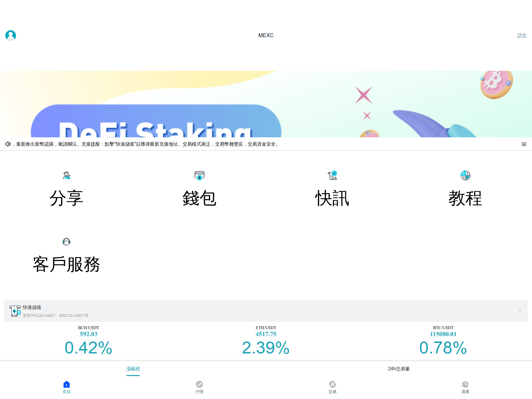The width and height of the screenshot is (532, 399).
Task: Open the 語言 language selector
Action: (522, 35)
